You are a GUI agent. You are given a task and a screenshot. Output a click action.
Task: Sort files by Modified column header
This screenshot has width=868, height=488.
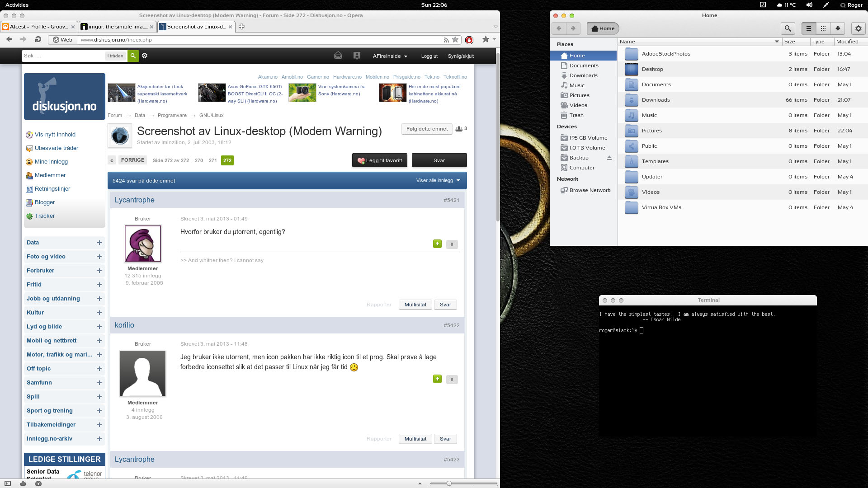[851, 42]
